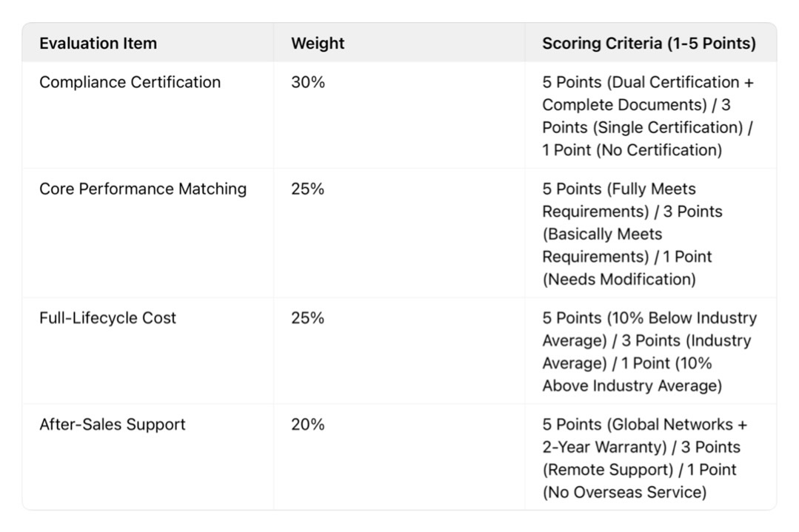This screenshot has width=799, height=532.
Task: Select the No Overseas Service text
Action: (624, 492)
